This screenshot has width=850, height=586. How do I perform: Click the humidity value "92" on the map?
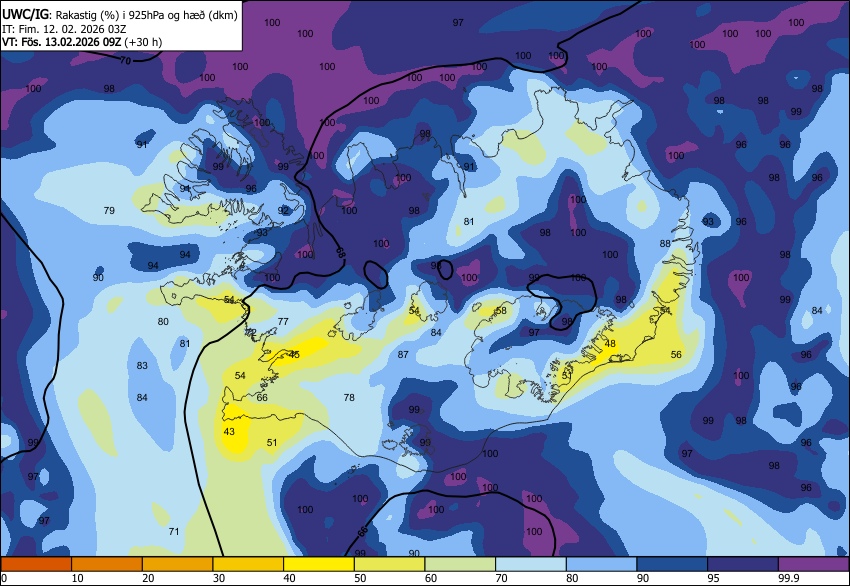coord(283,210)
